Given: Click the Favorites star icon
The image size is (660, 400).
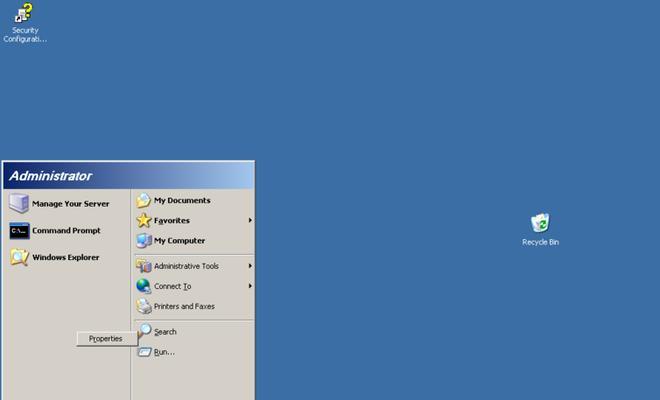Looking at the screenshot, I should coord(144,220).
